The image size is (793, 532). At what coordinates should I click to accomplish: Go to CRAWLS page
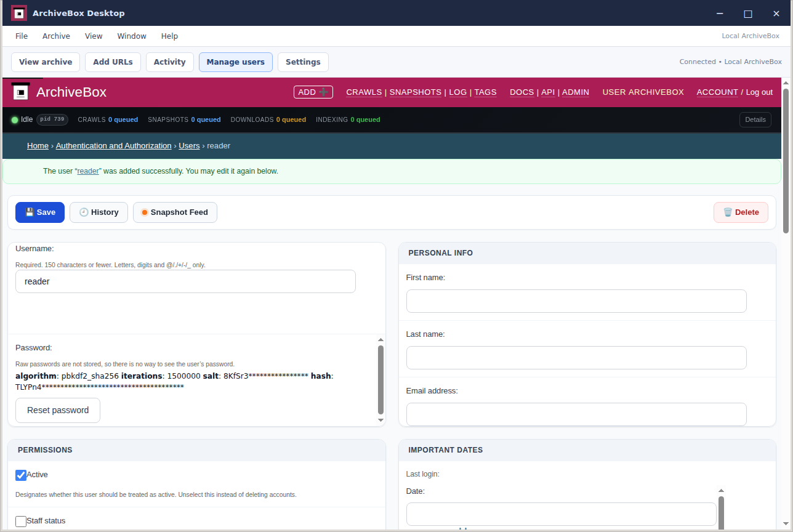click(364, 92)
